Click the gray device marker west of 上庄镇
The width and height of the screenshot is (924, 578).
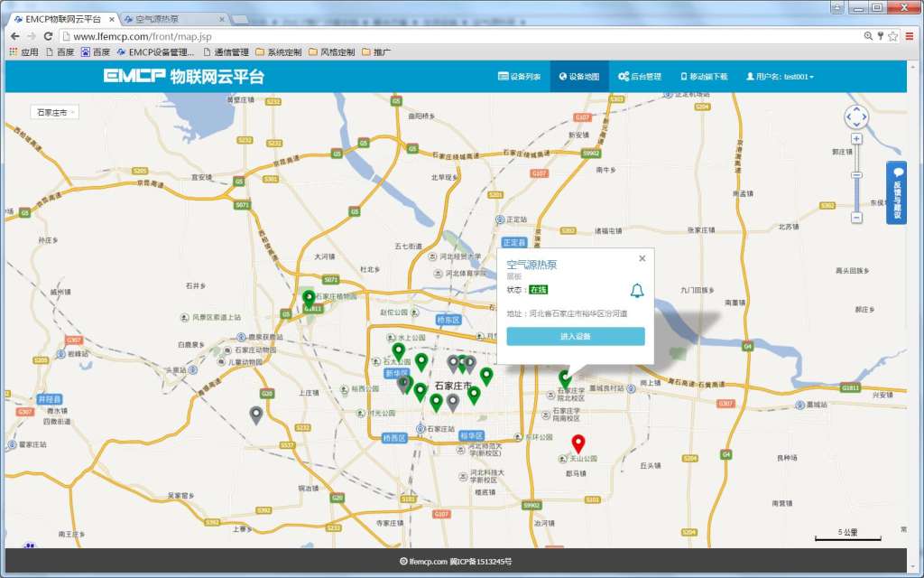click(x=255, y=415)
